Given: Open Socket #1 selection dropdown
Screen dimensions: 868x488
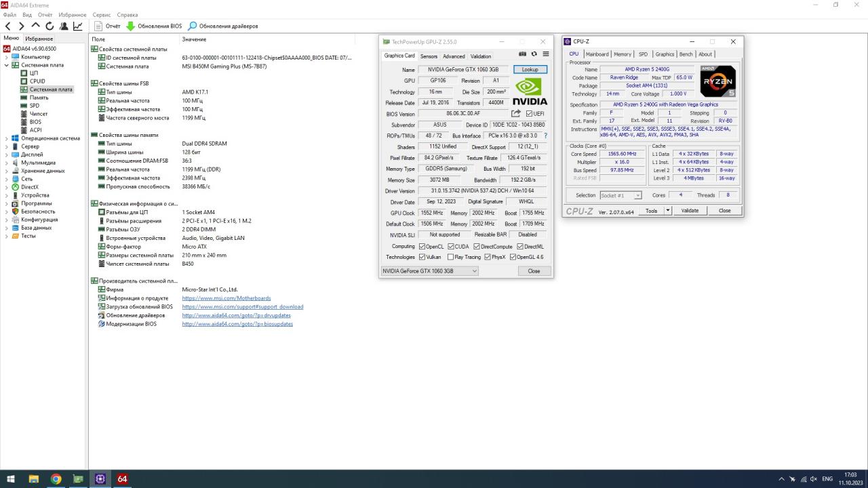Looking at the screenshot, I should pos(620,195).
